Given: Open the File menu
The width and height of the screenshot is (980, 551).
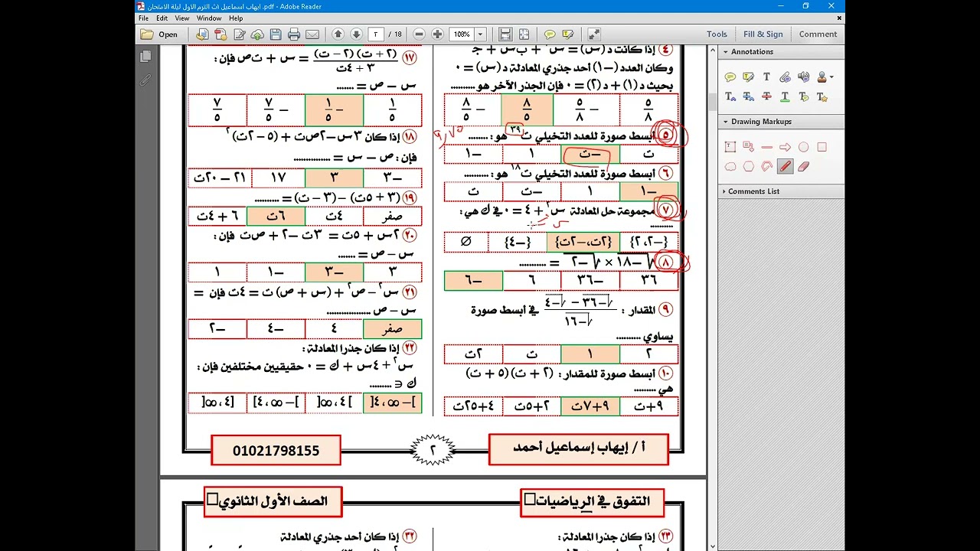Looking at the screenshot, I should point(143,18).
